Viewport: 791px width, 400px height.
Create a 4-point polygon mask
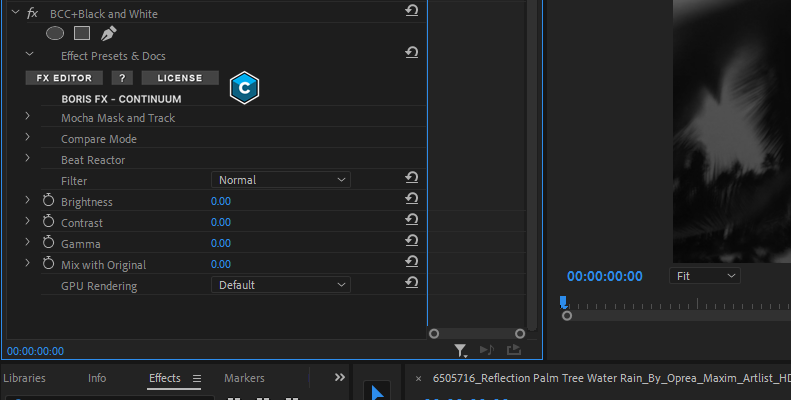(x=82, y=33)
